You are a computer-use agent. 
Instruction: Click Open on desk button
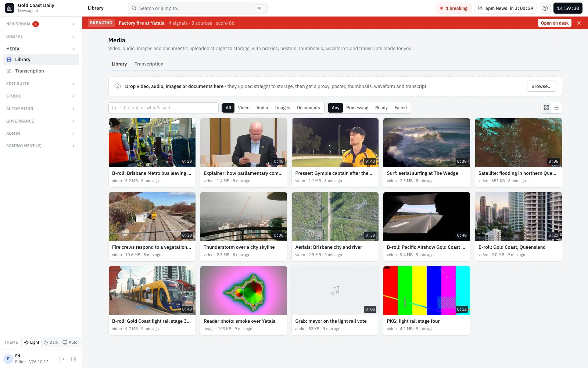555,23
